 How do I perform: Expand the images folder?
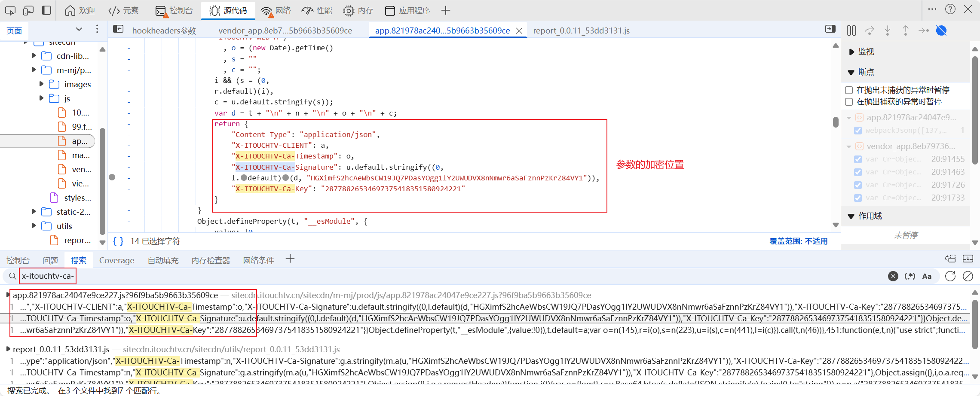pyautogui.click(x=42, y=84)
